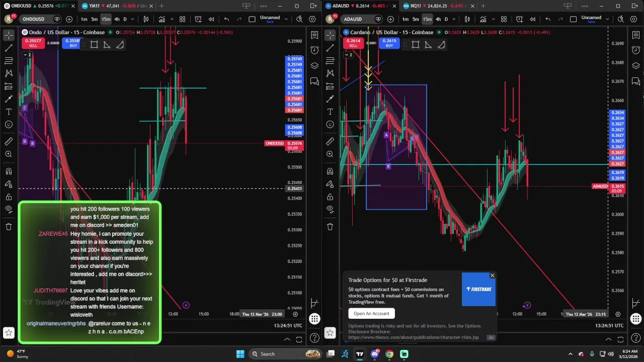Start bar replay in ADAUSD toolbar
This screenshot has width=644, height=362.
[533, 19]
